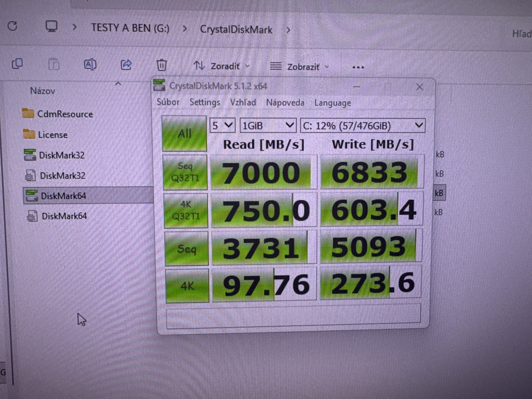Expand the chevron after CrystalDiskMark in path
The width and height of the screenshot is (532, 399).
click(x=288, y=30)
